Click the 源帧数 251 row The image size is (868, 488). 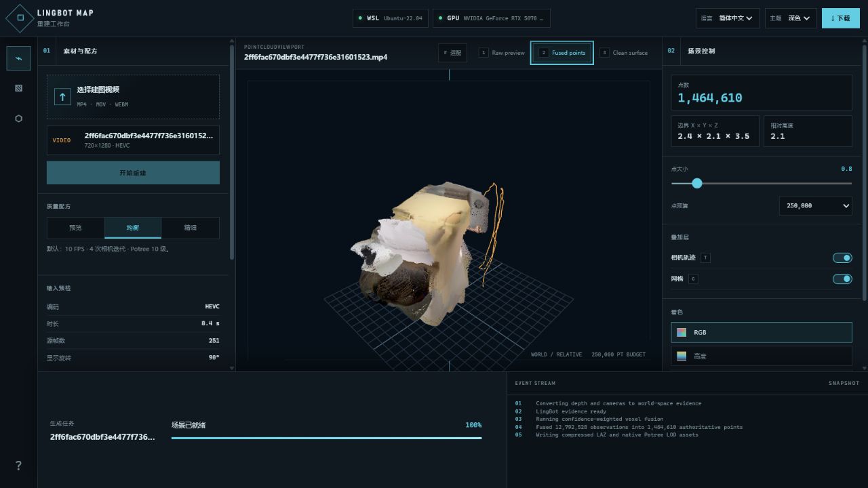tap(133, 340)
